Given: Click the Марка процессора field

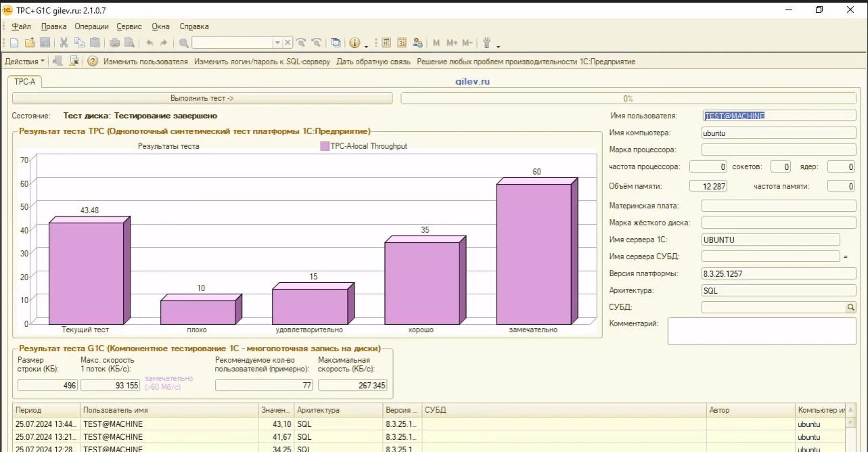Looking at the screenshot, I should click(779, 150).
